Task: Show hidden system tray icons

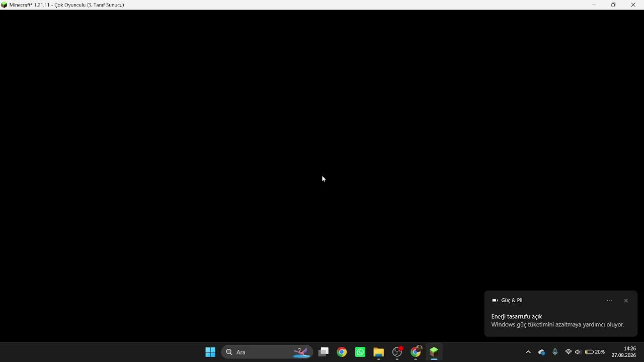Action: click(528, 352)
